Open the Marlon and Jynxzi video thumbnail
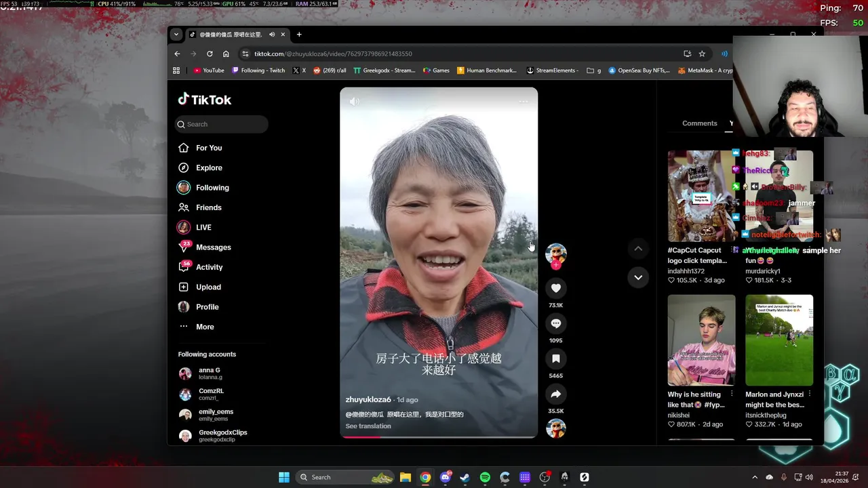This screenshot has width=868, height=488. 779,340
